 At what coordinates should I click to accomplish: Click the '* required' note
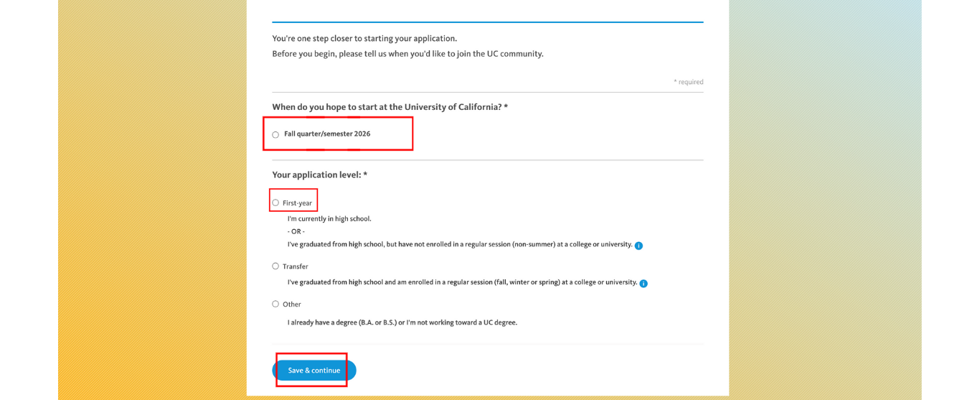click(x=688, y=82)
